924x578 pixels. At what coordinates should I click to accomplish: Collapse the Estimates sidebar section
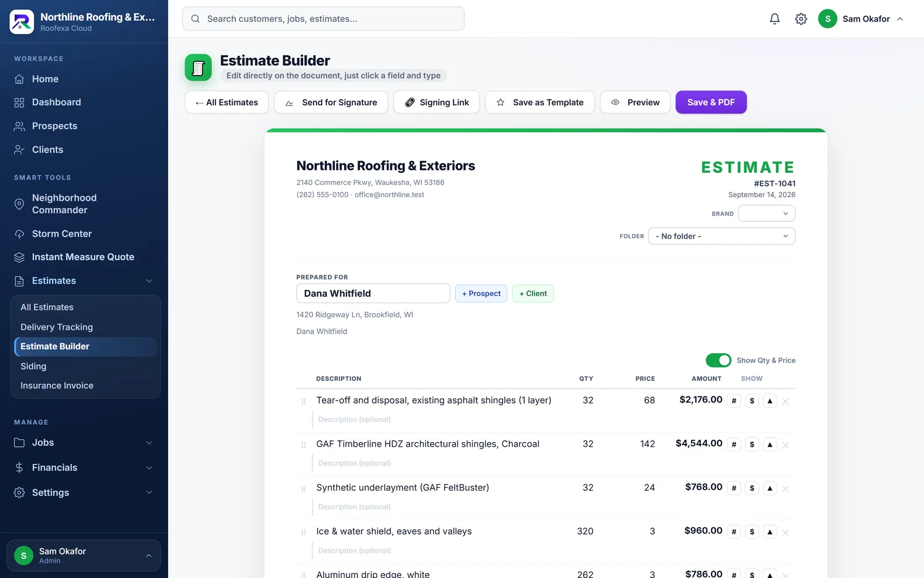[x=149, y=281]
